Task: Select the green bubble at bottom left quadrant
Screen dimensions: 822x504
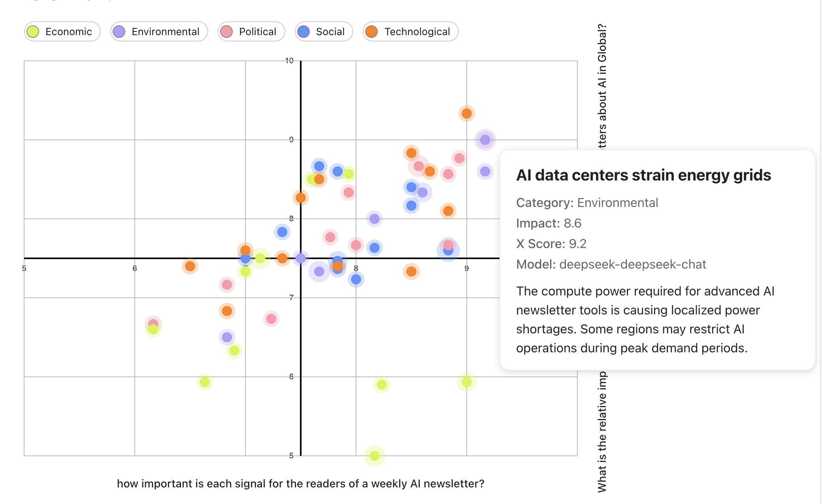Action: pos(205,382)
